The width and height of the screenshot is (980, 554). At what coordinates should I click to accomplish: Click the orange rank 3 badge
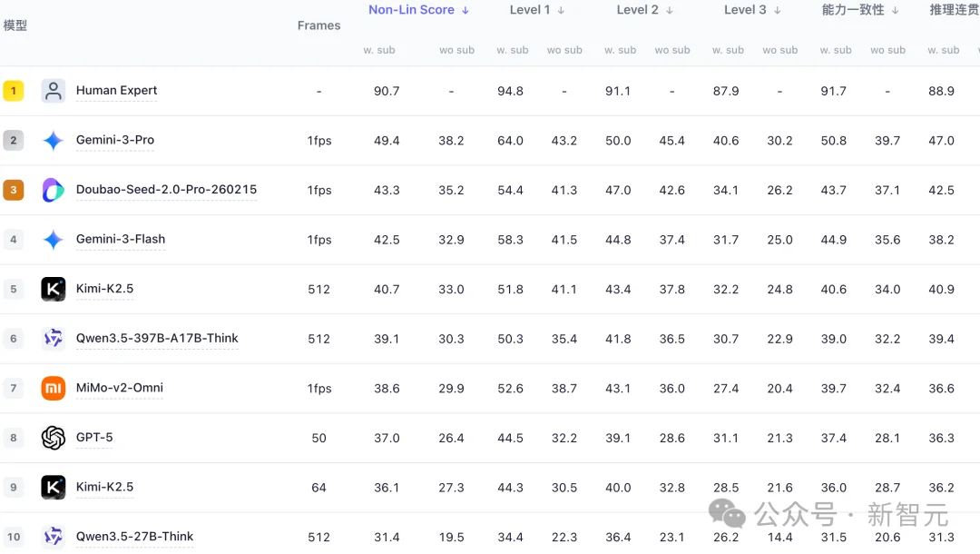pyautogui.click(x=14, y=190)
